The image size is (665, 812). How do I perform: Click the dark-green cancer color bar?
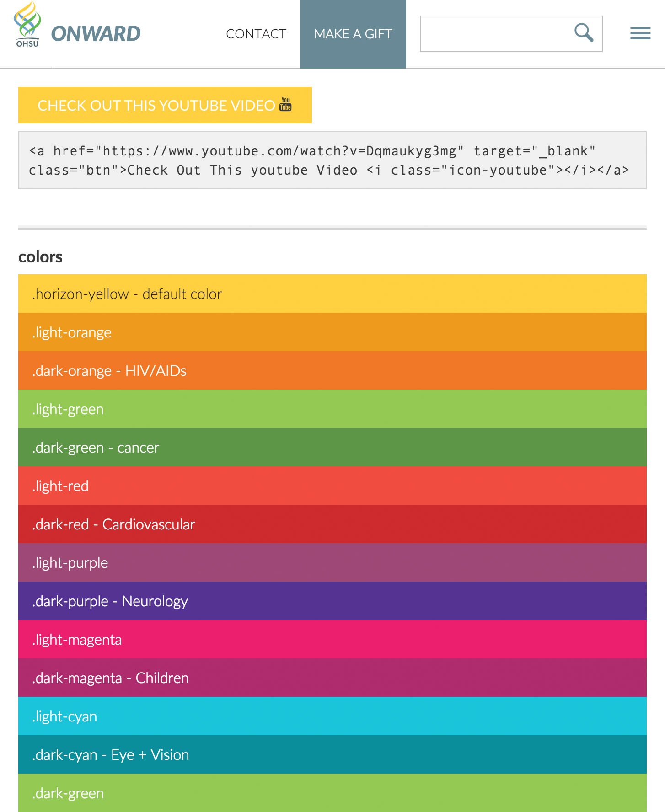332,447
